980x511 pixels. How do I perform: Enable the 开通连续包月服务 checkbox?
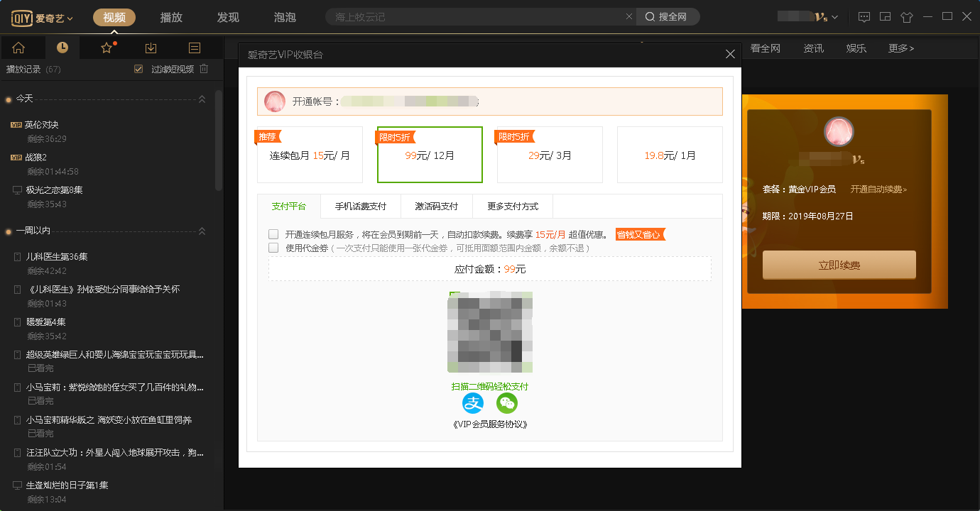click(x=273, y=234)
